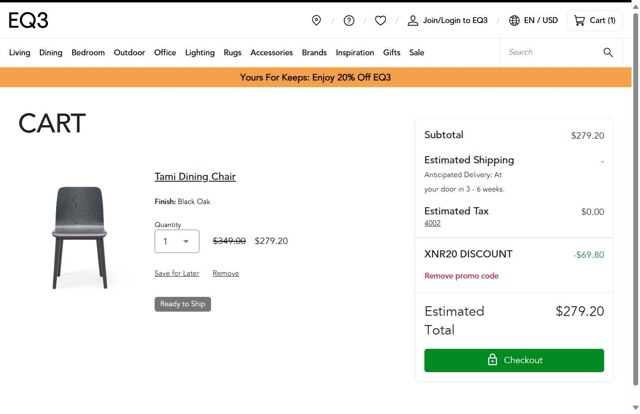Image resolution: width=640 pixels, height=414 pixels.
Task: Click the -$69.80 discount amount
Action: [x=588, y=255]
